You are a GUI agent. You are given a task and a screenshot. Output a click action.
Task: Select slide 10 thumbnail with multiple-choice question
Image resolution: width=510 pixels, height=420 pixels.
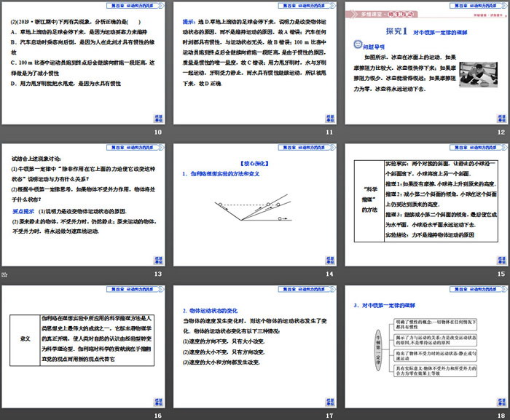tap(83, 63)
